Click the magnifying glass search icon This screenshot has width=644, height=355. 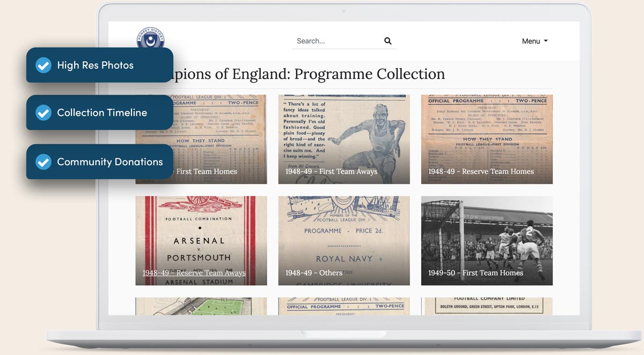click(387, 41)
